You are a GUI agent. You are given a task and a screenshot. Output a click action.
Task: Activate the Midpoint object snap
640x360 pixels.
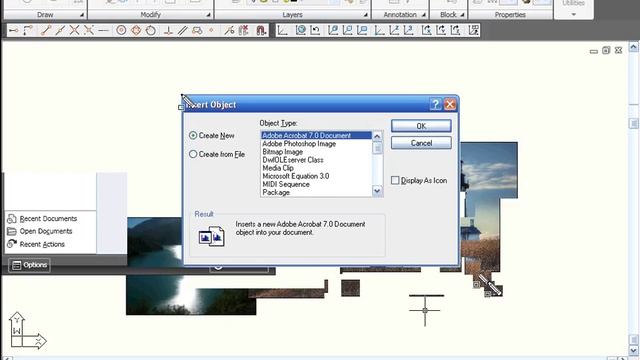(60, 31)
